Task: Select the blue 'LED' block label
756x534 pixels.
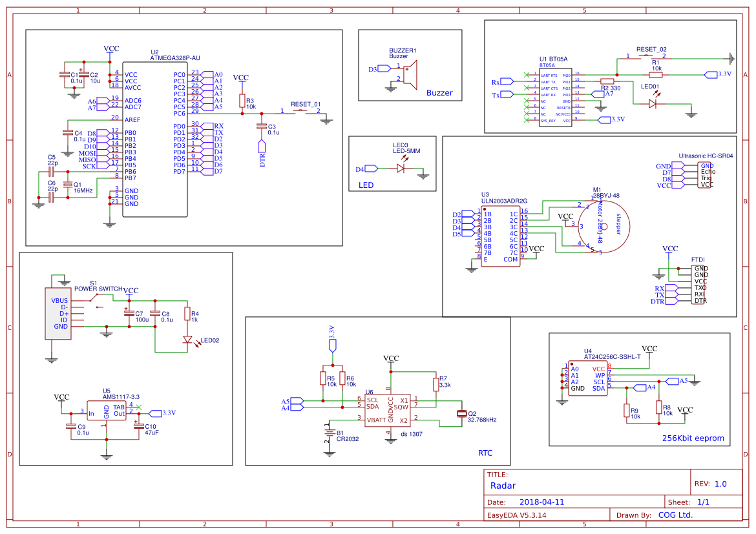Action: [x=366, y=185]
